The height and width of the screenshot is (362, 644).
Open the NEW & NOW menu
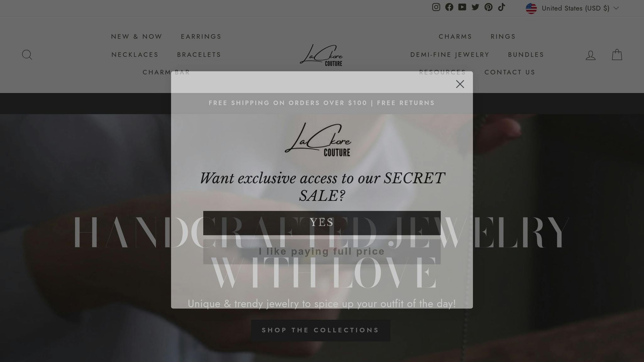(x=136, y=36)
